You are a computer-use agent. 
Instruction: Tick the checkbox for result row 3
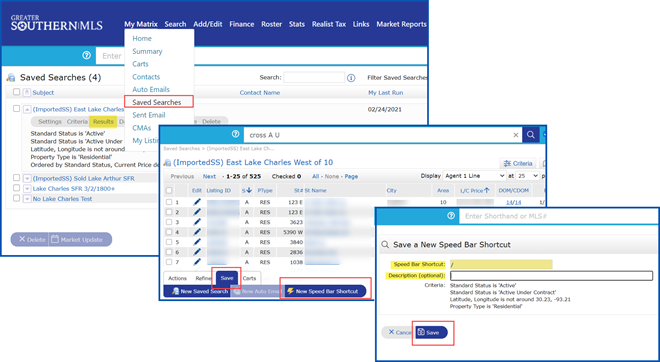169,222
